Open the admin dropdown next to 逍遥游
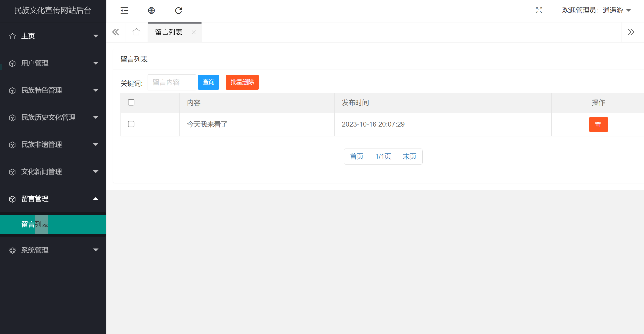 coord(629,11)
